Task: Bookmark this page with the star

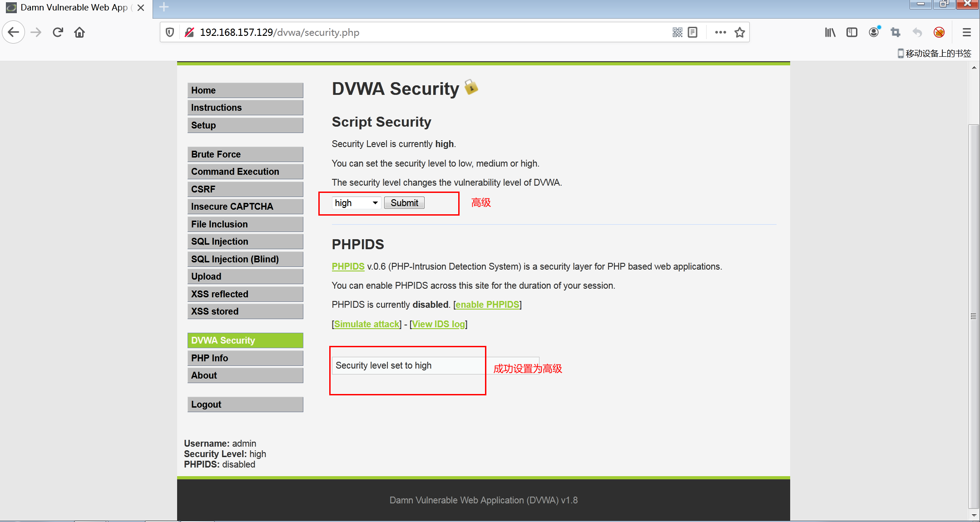Action: [x=740, y=32]
